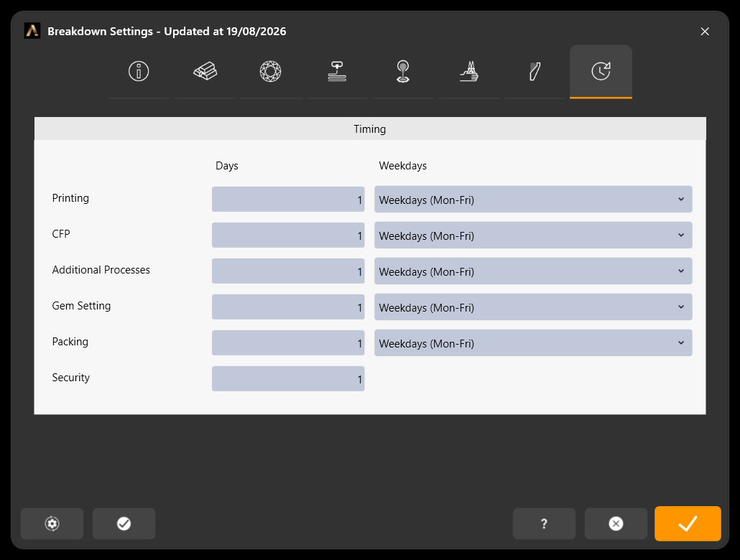The width and height of the screenshot is (740, 560).
Task: Edit Additional Processes days field
Action: (288, 271)
